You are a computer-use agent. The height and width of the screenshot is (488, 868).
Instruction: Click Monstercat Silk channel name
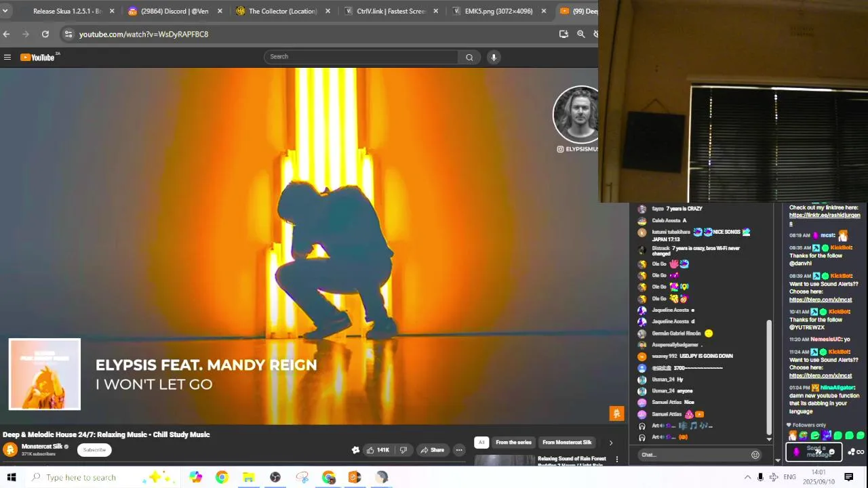click(42, 447)
